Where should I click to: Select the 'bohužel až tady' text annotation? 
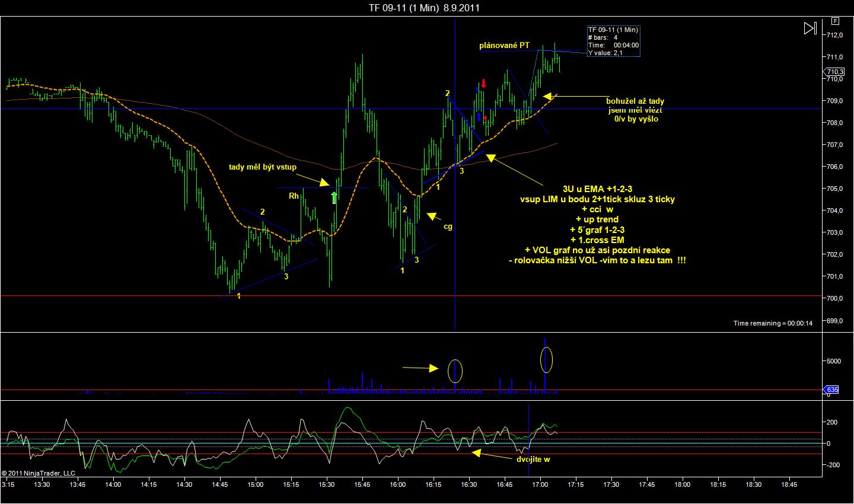pyautogui.click(x=636, y=101)
